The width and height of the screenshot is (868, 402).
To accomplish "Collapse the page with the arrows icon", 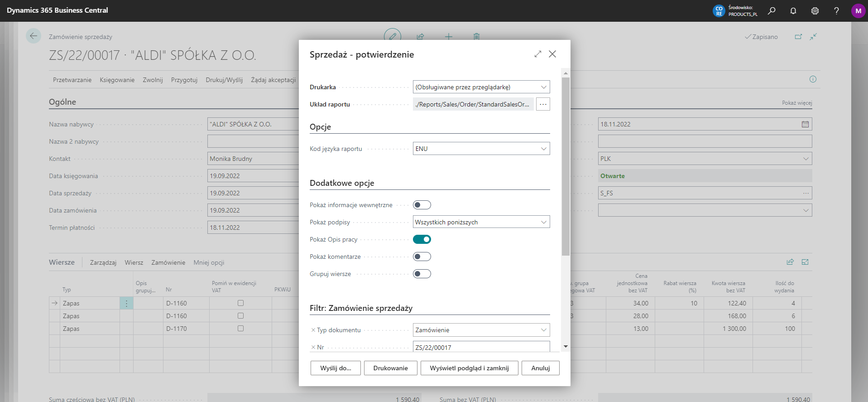I will point(813,37).
